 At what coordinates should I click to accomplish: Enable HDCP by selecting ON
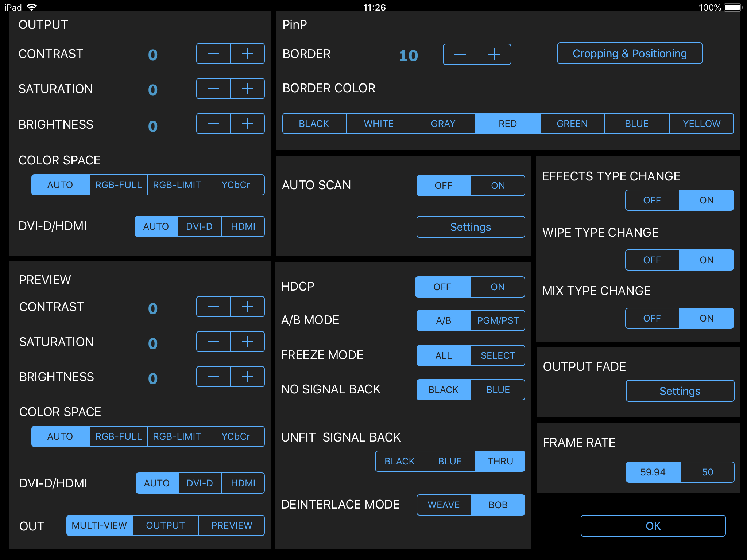tap(498, 287)
